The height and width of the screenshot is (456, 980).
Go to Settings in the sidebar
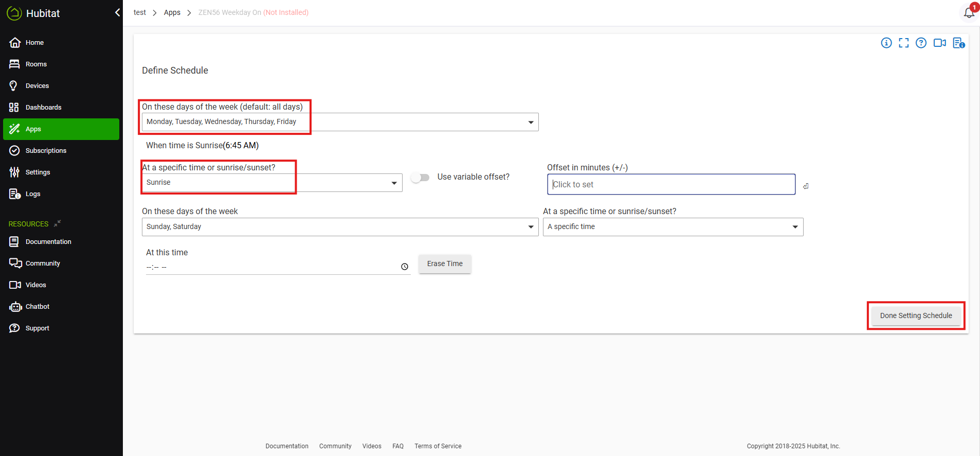point(38,172)
